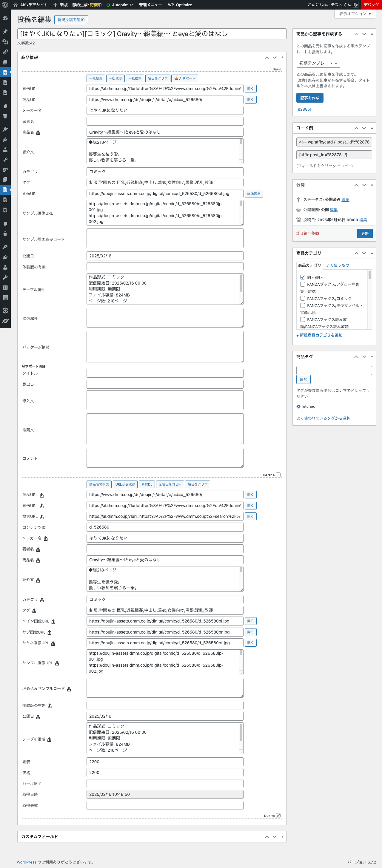
Task: Open 管理メニュー in admin bar
Action: 150,5
